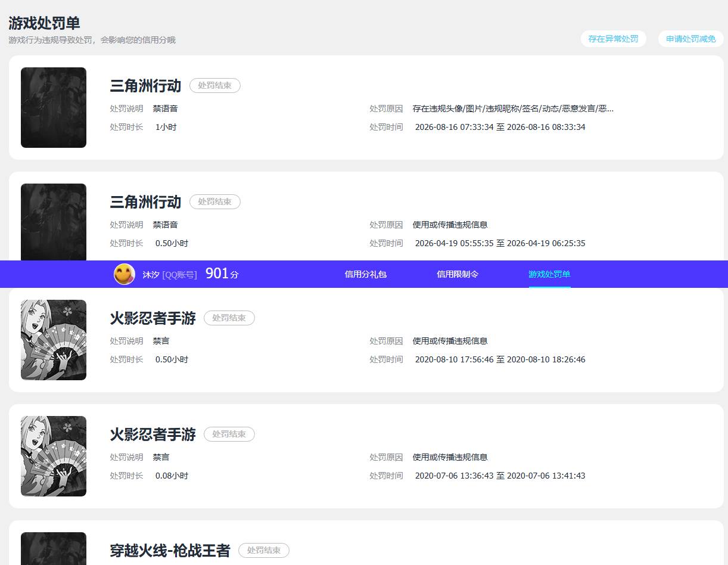
Task: Click 禁言 in the 2020-07-06 card
Action: (x=161, y=458)
